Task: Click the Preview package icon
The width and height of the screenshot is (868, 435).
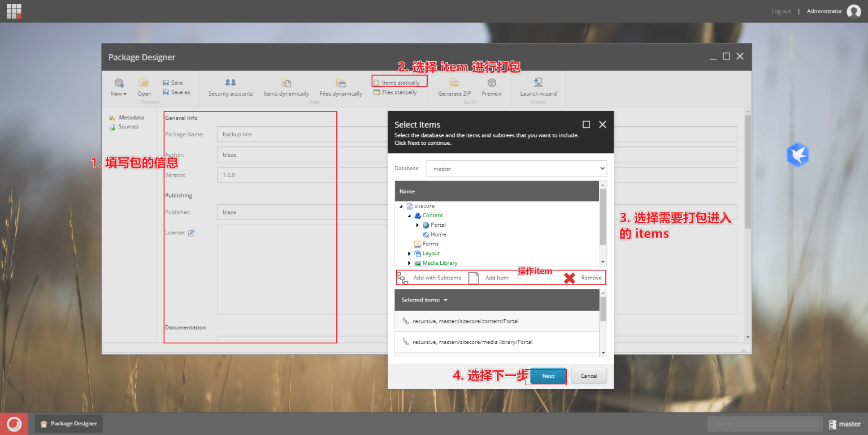Action: pos(492,83)
